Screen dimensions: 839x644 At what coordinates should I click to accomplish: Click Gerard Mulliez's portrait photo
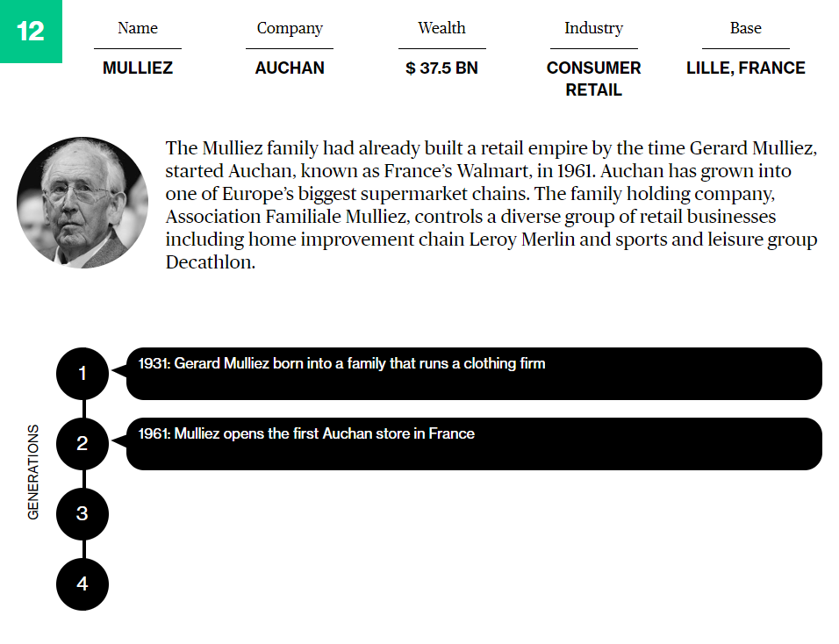coord(82,203)
